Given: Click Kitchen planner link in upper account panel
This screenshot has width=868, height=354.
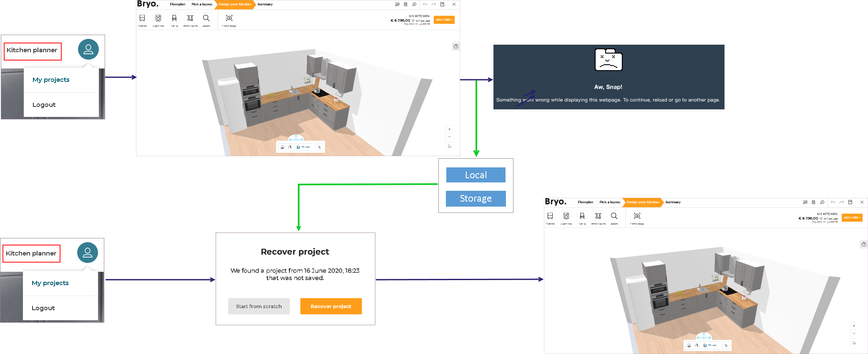Looking at the screenshot, I should click(32, 50).
